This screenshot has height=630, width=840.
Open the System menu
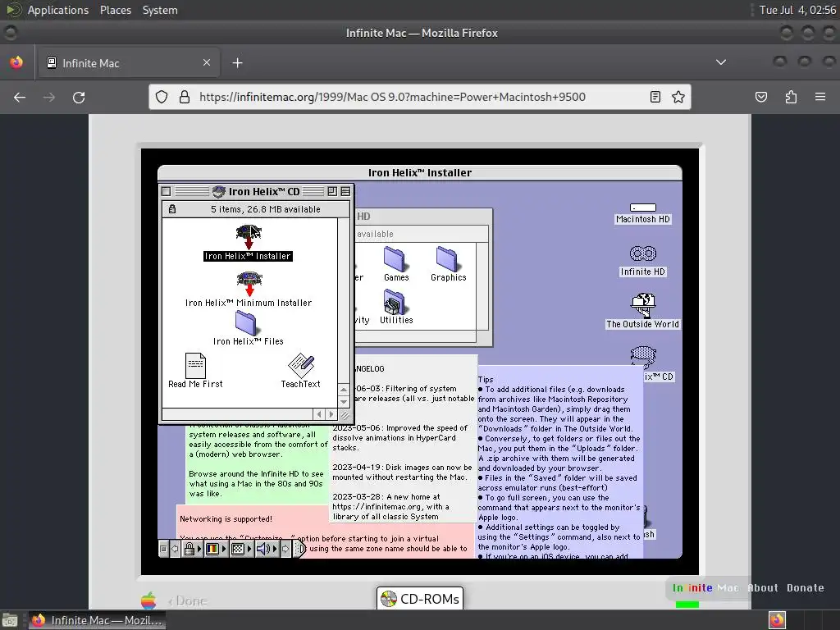point(160,10)
